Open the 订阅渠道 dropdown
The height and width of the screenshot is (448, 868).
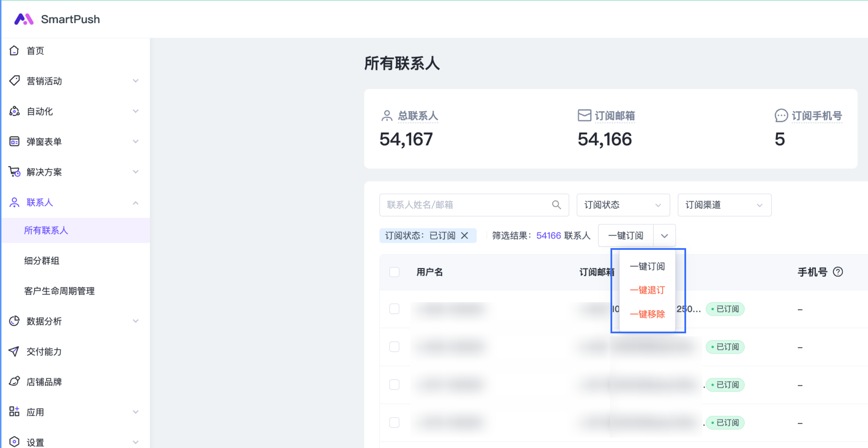coord(724,205)
